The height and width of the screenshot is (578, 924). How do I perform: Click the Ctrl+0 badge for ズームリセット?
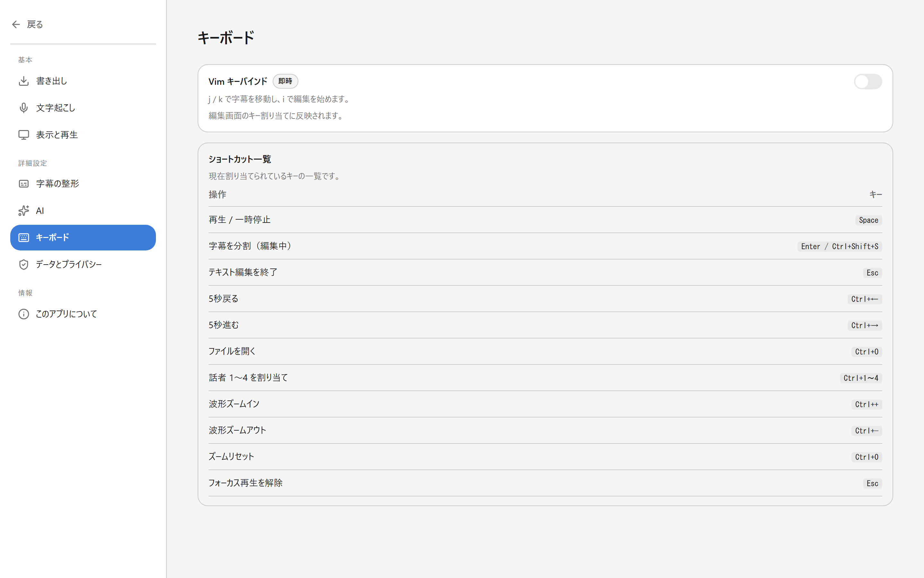(866, 457)
